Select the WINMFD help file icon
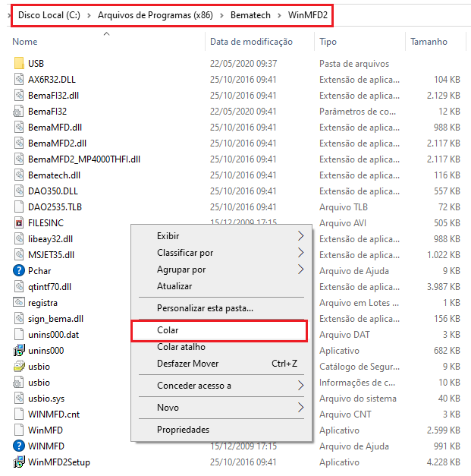Viewport: 471px width, 476px height. point(19,446)
